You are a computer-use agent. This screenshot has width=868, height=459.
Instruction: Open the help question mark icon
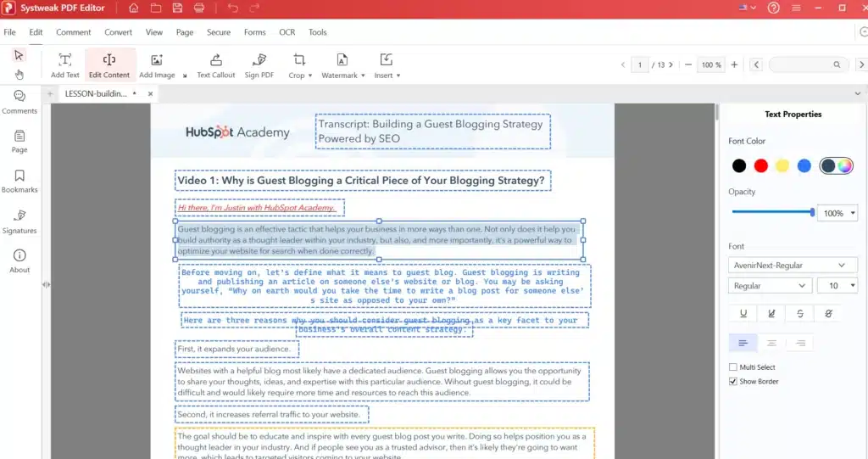pyautogui.click(x=773, y=8)
